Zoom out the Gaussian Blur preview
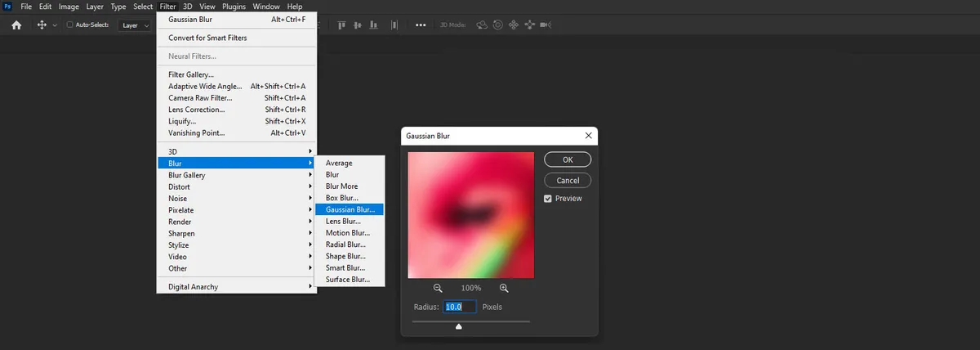The height and width of the screenshot is (350, 980). tap(438, 288)
